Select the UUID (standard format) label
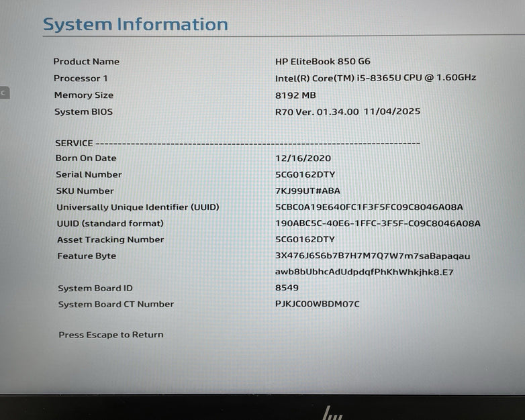 [110, 223]
